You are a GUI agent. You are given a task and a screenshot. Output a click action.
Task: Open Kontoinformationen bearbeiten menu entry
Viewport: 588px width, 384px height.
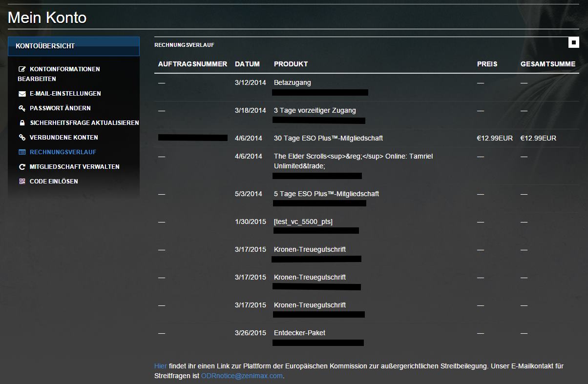[x=59, y=74]
